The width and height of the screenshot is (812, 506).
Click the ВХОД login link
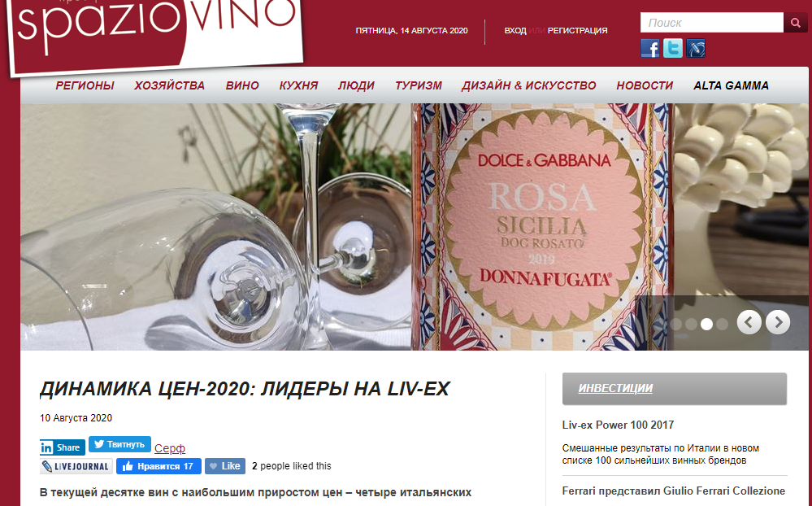[x=515, y=31]
